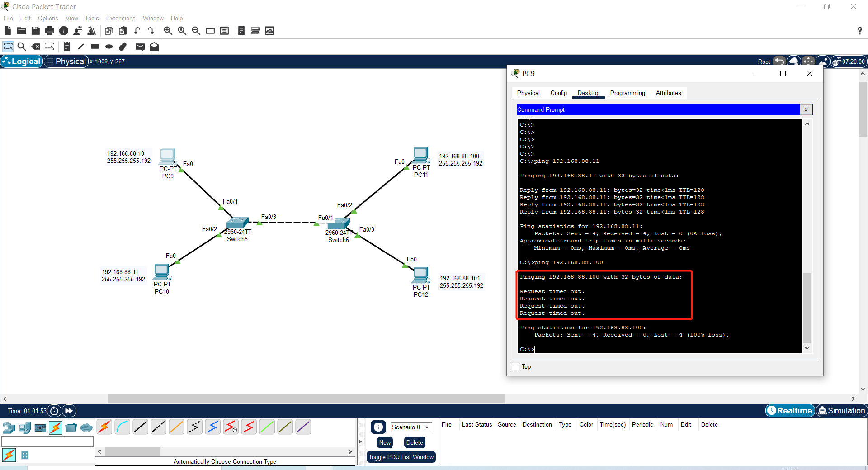Close the Command Prompt with X
Viewport: 868px width, 470px height.
pos(806,110)
